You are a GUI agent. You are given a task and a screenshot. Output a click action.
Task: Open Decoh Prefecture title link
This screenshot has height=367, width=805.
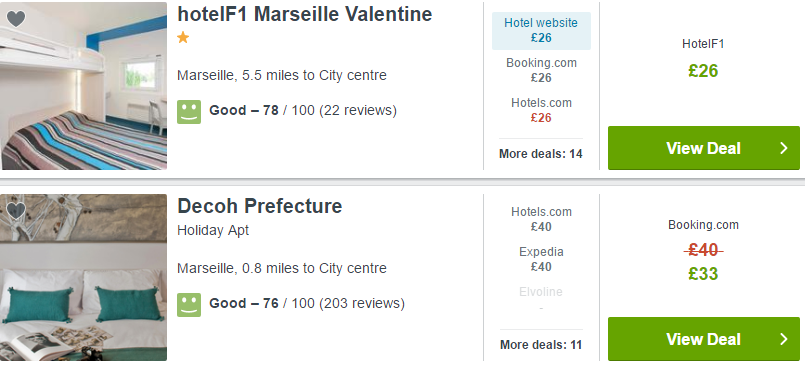[260, 206]
